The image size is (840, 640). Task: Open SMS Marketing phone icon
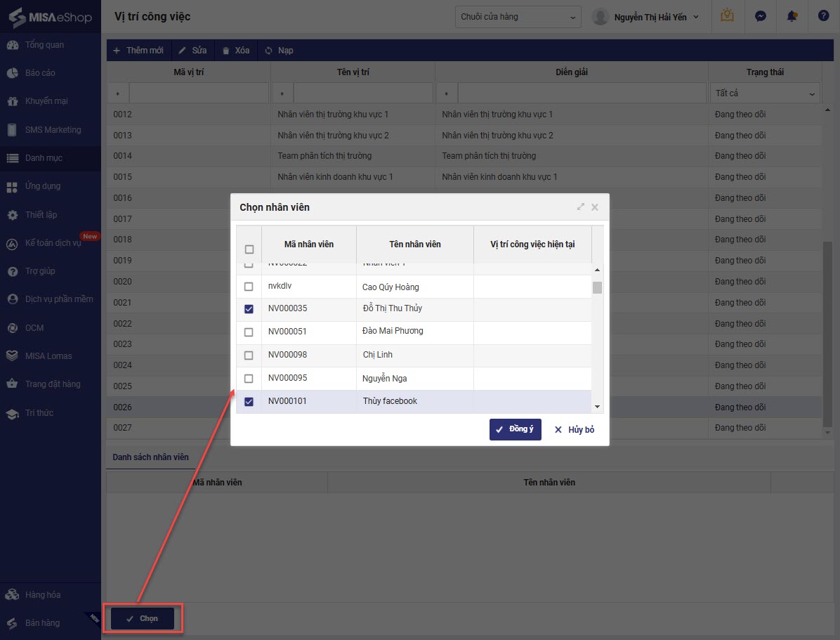(13, 130)
